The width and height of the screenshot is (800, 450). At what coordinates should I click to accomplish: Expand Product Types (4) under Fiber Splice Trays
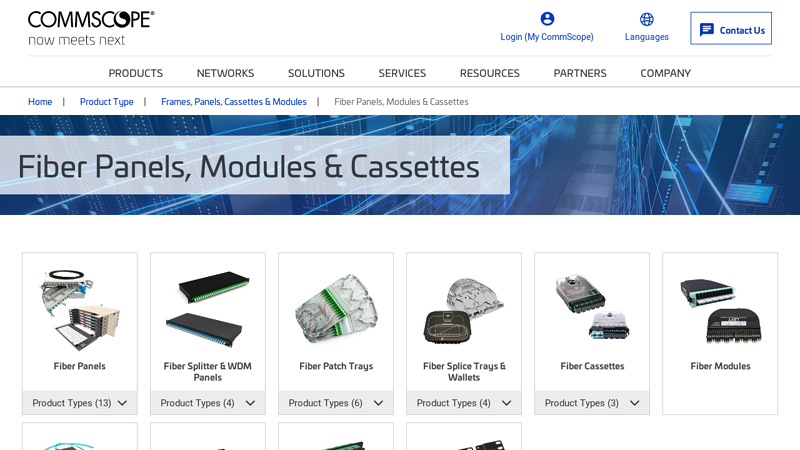(464, 403)
